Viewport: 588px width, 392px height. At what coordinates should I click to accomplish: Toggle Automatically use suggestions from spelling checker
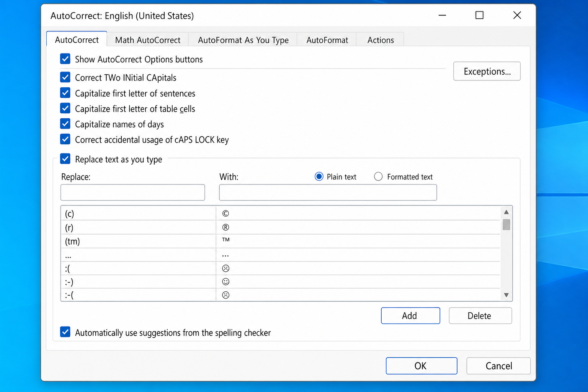(x=65, y=332)
